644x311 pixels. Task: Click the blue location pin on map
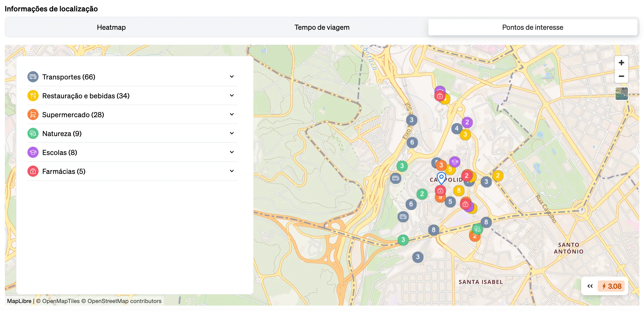(441, 178)
